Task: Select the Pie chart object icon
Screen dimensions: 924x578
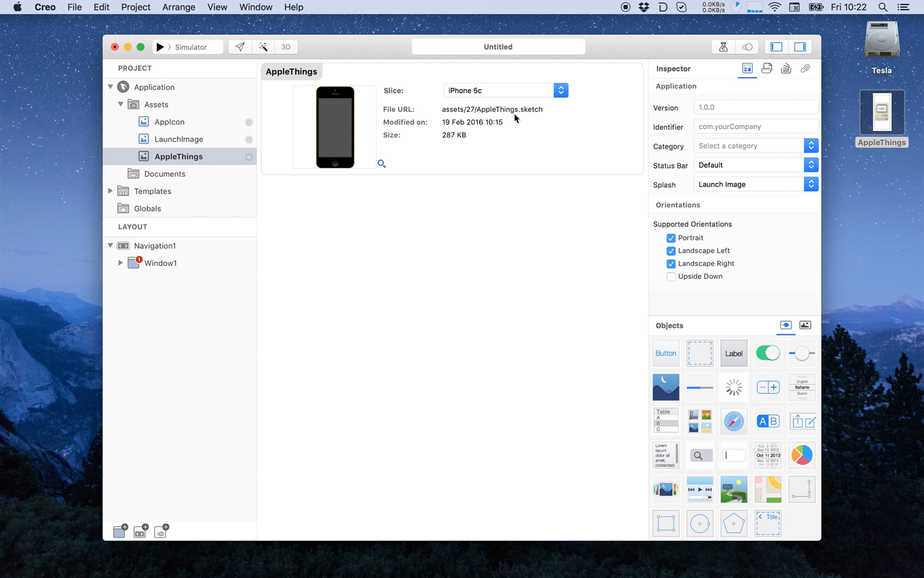Action: [802, 455]
